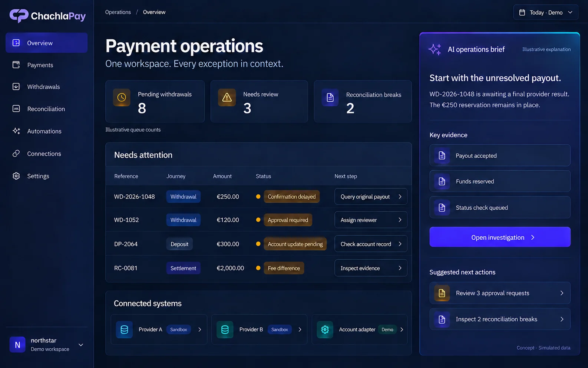Click Inspect evidence button
The width and height of the screenshot is (588, 368).
(371, 268)
